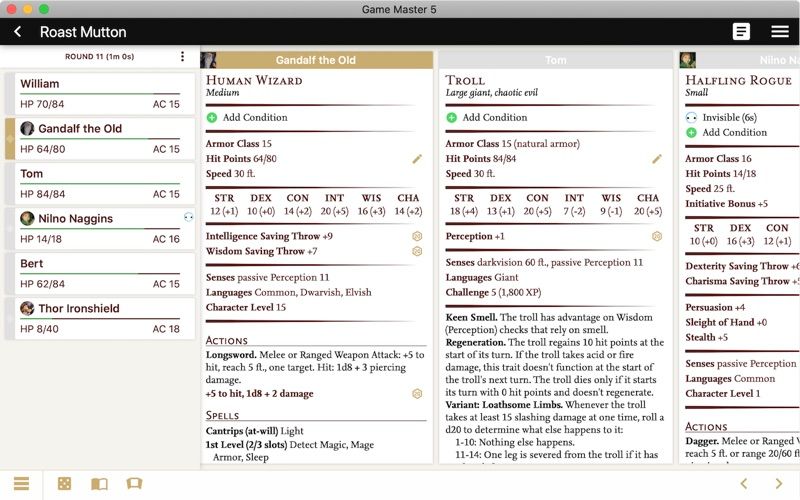This screenshot has height=500, width=800.
Task: Click Persuasion +4 skill on Rogue sheet
Action: click(715, 307)
